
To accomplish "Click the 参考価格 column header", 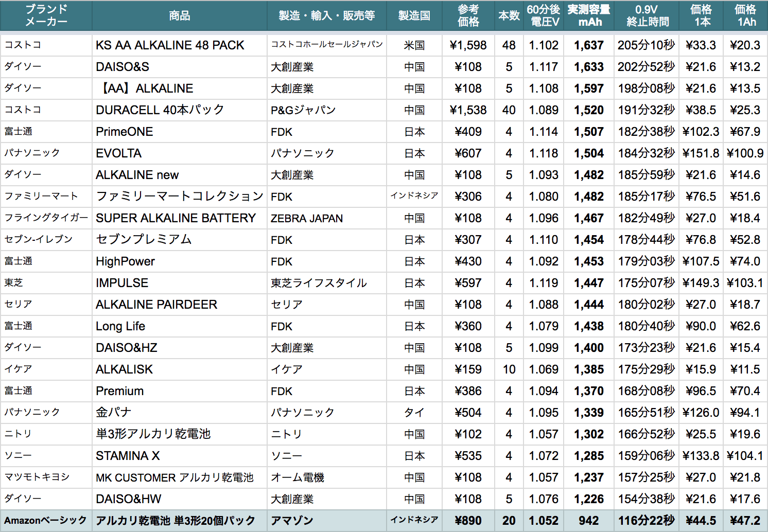I will [468, 15].
